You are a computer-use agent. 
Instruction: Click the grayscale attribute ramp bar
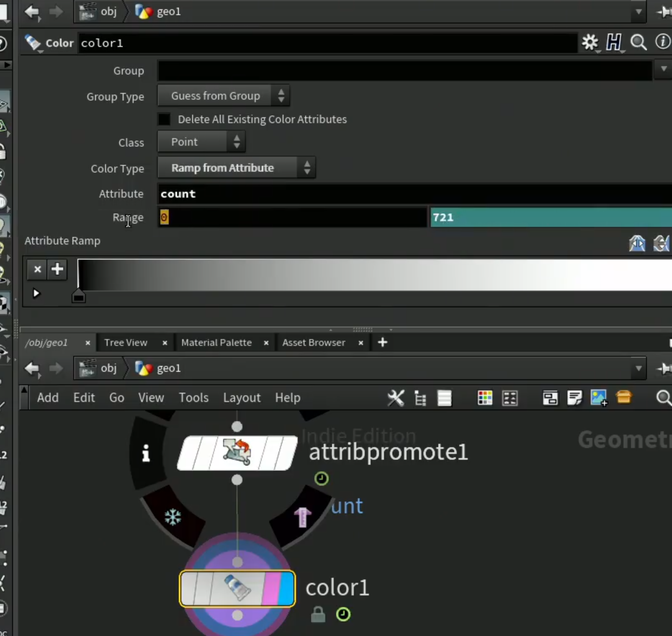[x=374, y=275]
